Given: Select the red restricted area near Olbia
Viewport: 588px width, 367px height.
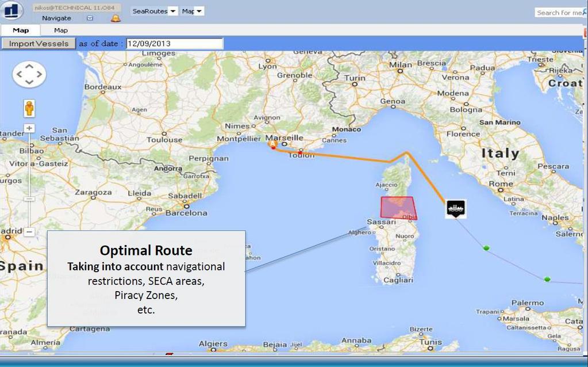Looking at the screenshot, I should 399,208.
